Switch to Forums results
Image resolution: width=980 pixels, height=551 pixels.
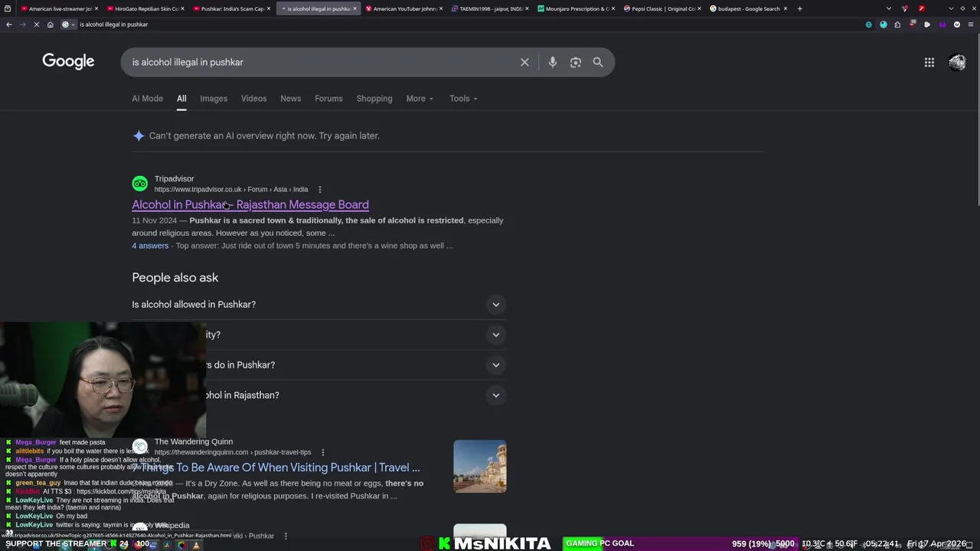328,99
